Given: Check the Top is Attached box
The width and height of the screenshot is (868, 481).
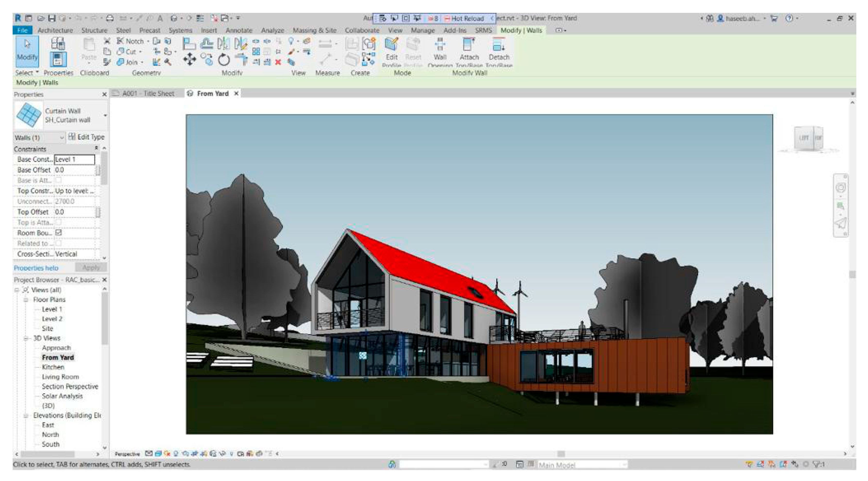Looking at the screenshot, I should 59,222.
